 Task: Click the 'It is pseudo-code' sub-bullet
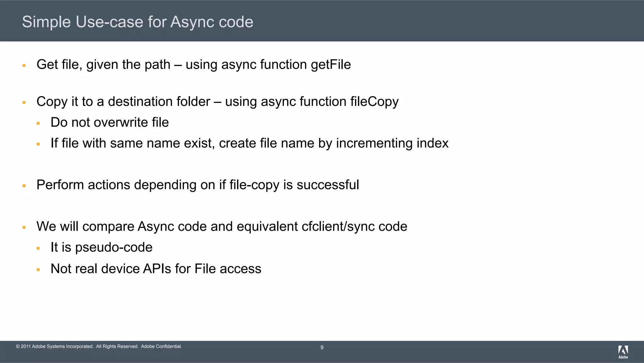tap(101, 247)
